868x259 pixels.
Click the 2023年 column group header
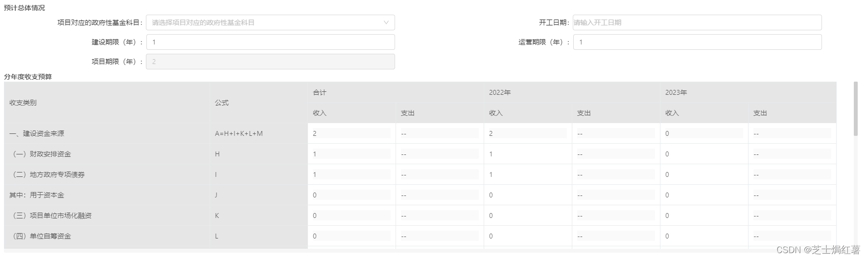676,92
